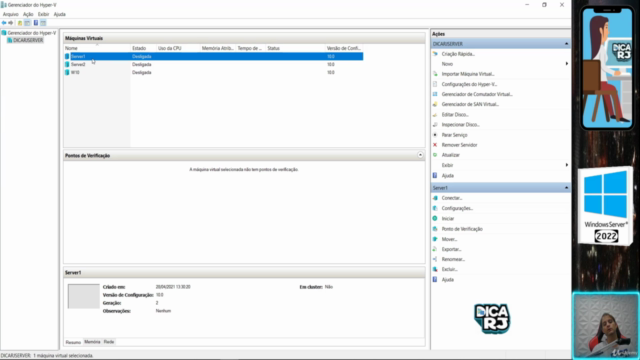Sort by the Versão de Confi column header
640x360 pixels.
(x=344, y=48)
